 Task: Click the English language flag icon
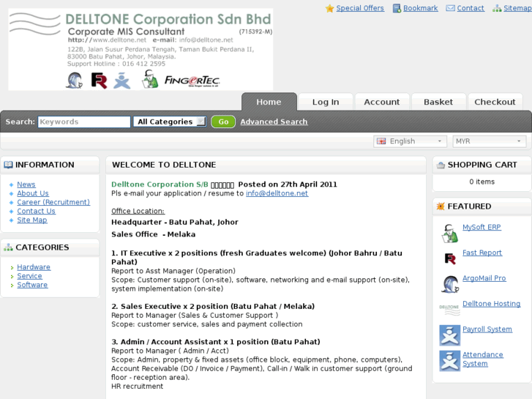click(381, 141)
